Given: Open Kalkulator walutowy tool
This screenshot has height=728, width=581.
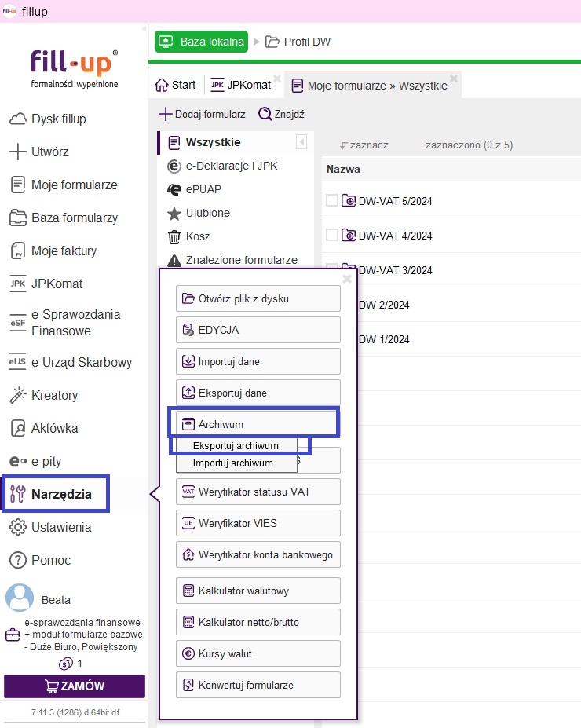Looking at the screenshot, I should pyautogui.click(x=258, y=591).
